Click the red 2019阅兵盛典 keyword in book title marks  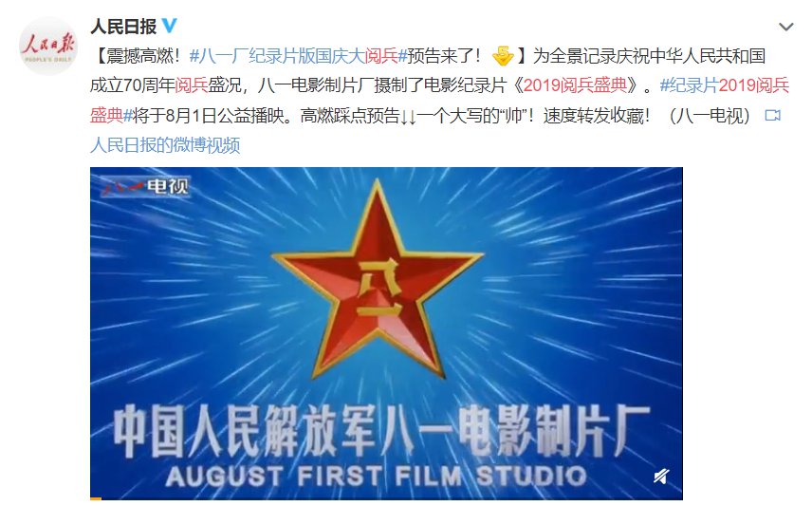(x=575, y=85)
